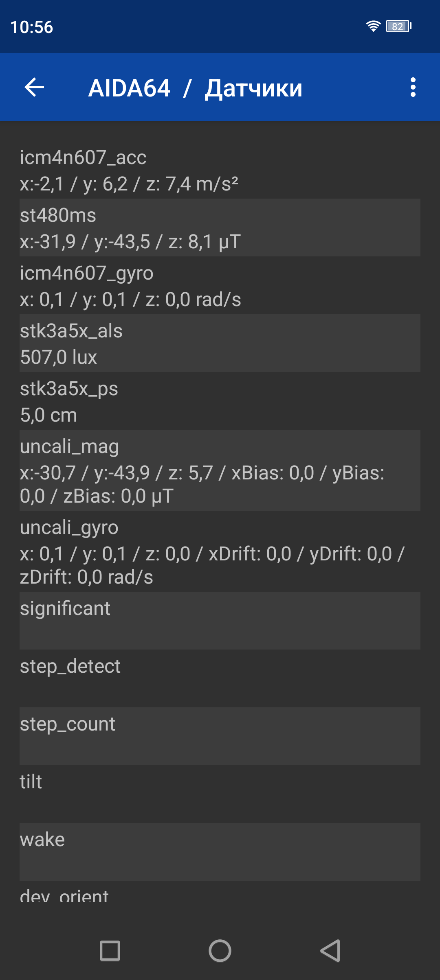Tap the tilt sensor entry

(220, 794)
